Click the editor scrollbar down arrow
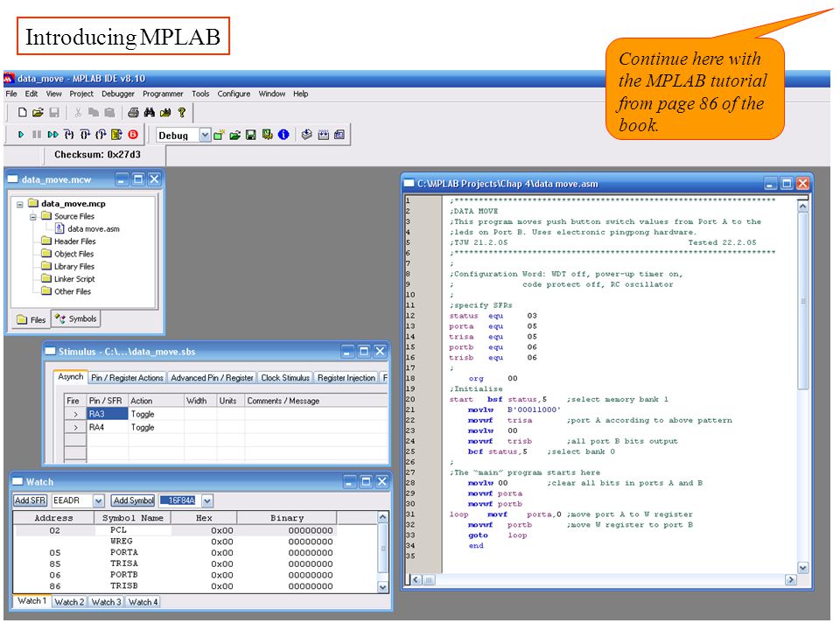This screenshot has height=630, width=840. [802, 568]
